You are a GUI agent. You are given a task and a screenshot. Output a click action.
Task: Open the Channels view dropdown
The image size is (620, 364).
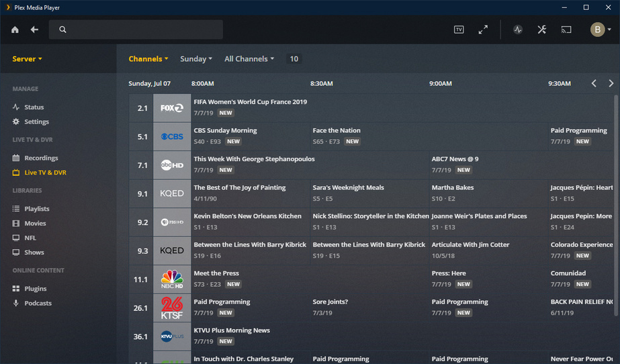[x=148, y=59]
